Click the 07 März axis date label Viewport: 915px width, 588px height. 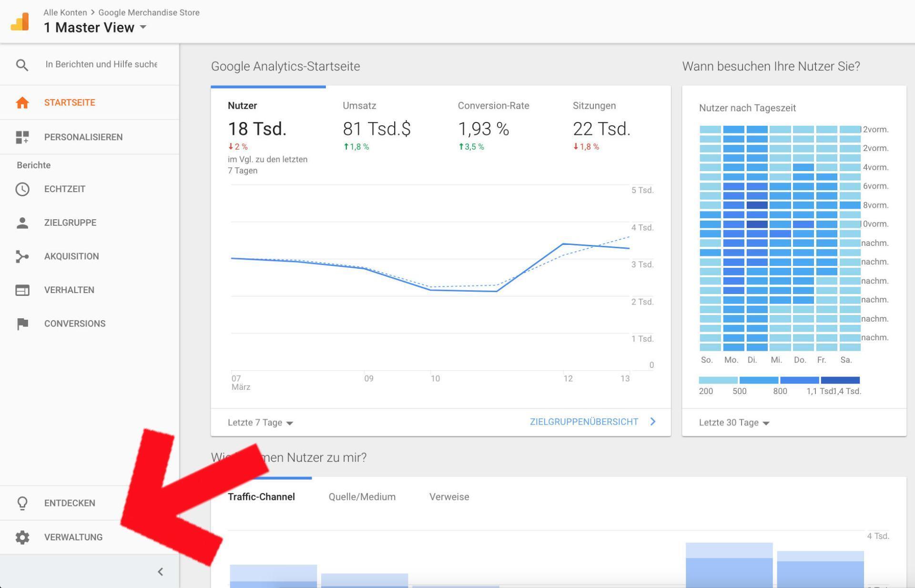click(x=241, y=383)
